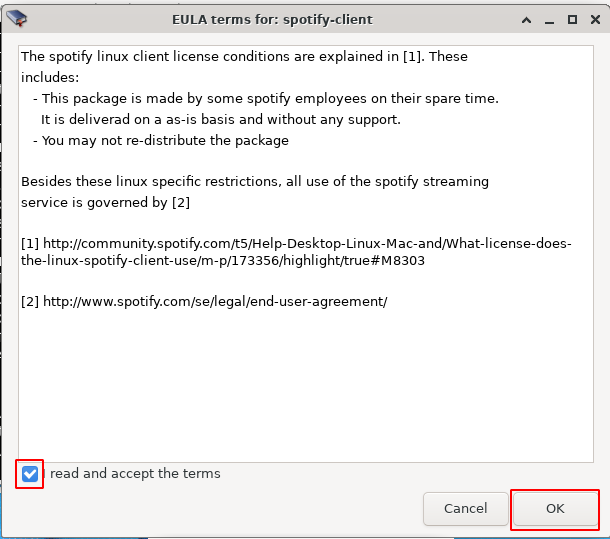Click the 'as-is basis' text line
The height and width of the screenshot is (539, 610).
[x=220, y=119]
